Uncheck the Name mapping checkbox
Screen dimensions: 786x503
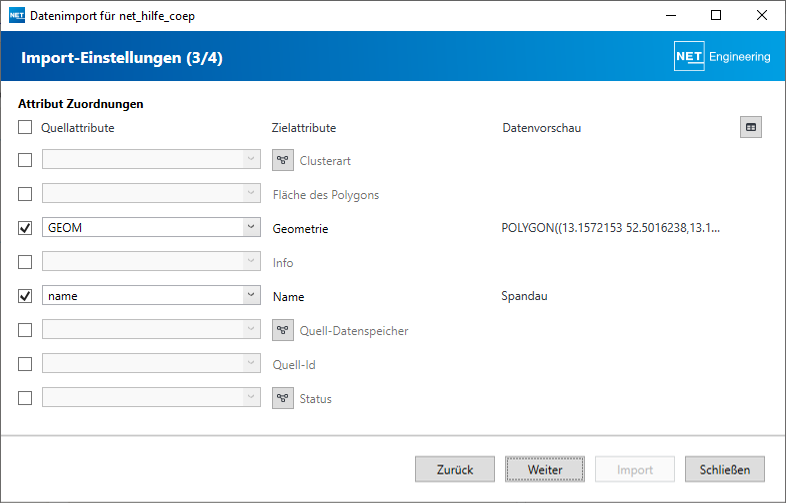25,296
